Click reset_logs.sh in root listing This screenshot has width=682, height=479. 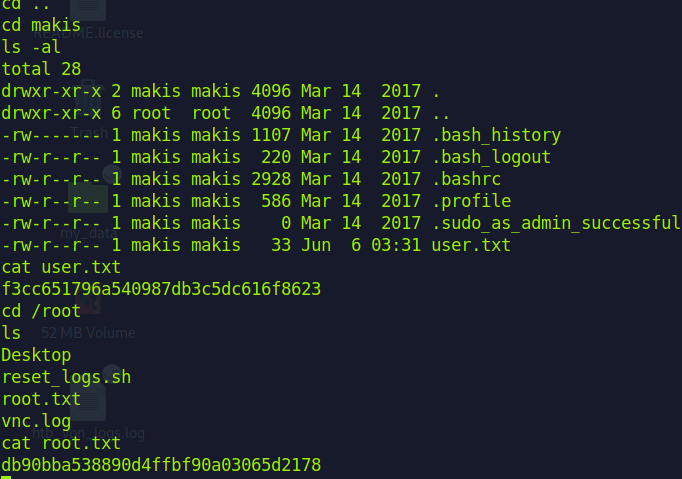pos(66,377)
